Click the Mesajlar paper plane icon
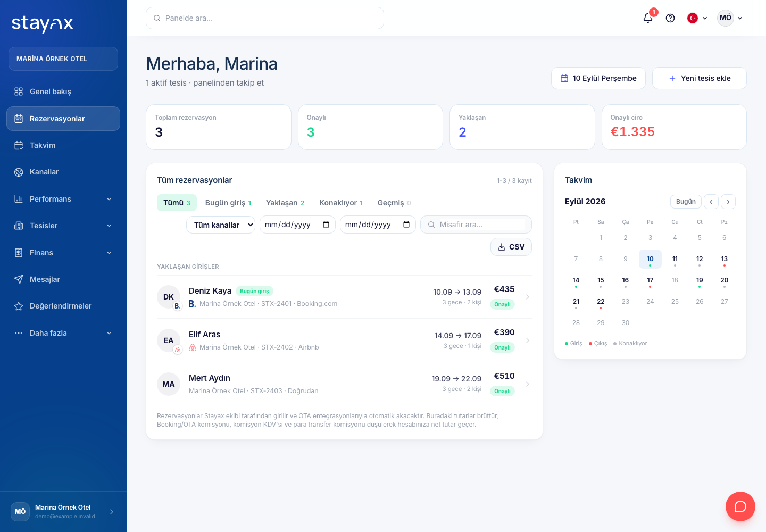Viewport: 766px width, 532px height. [x=19, y=279]
